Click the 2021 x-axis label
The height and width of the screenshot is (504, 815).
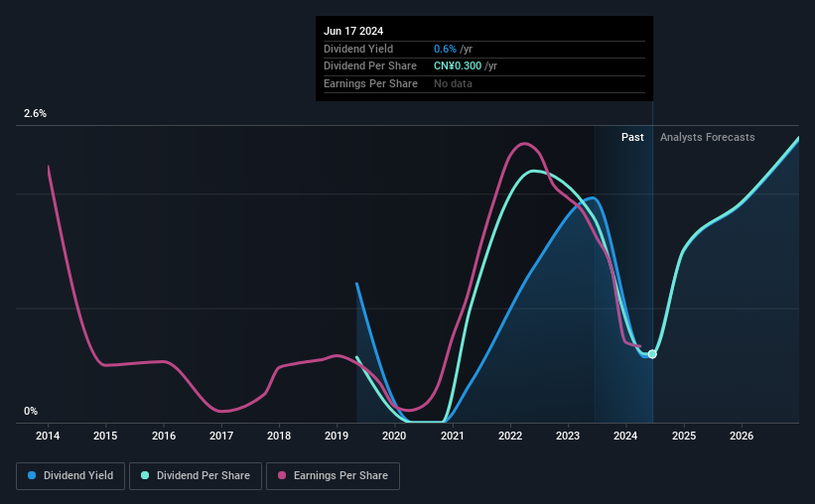pos(453,436)
